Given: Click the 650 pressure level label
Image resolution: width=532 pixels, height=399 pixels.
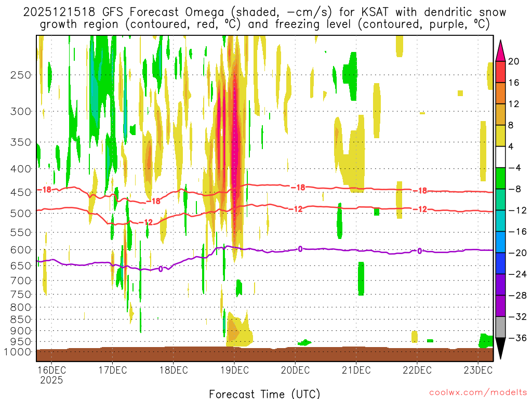Looking at the screenshot, I should click(x=21, y=265).
